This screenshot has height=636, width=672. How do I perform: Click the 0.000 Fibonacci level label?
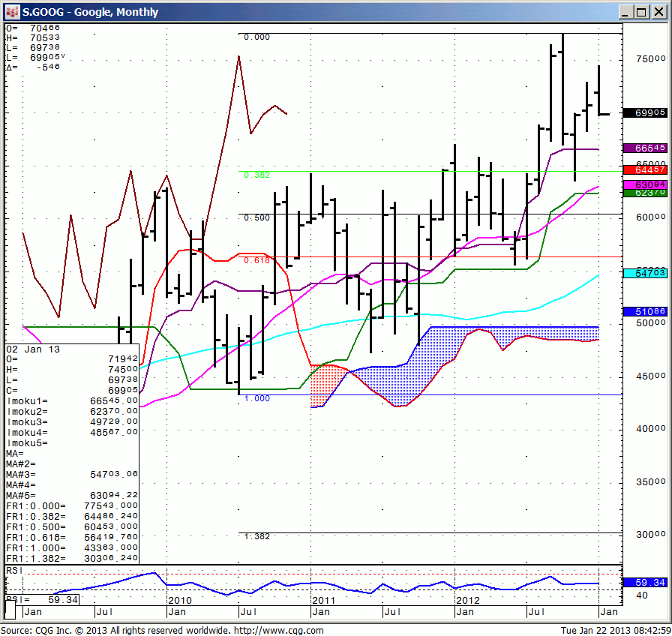coord(256,37)
